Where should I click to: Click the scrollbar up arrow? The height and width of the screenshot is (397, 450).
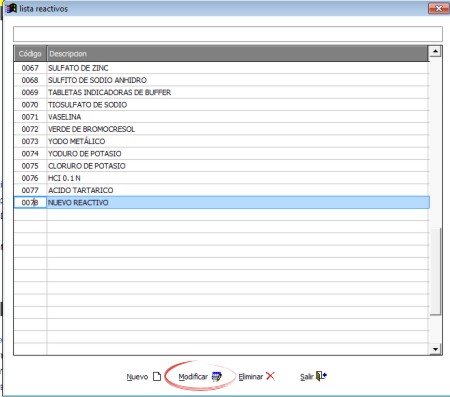pos(435,51)
